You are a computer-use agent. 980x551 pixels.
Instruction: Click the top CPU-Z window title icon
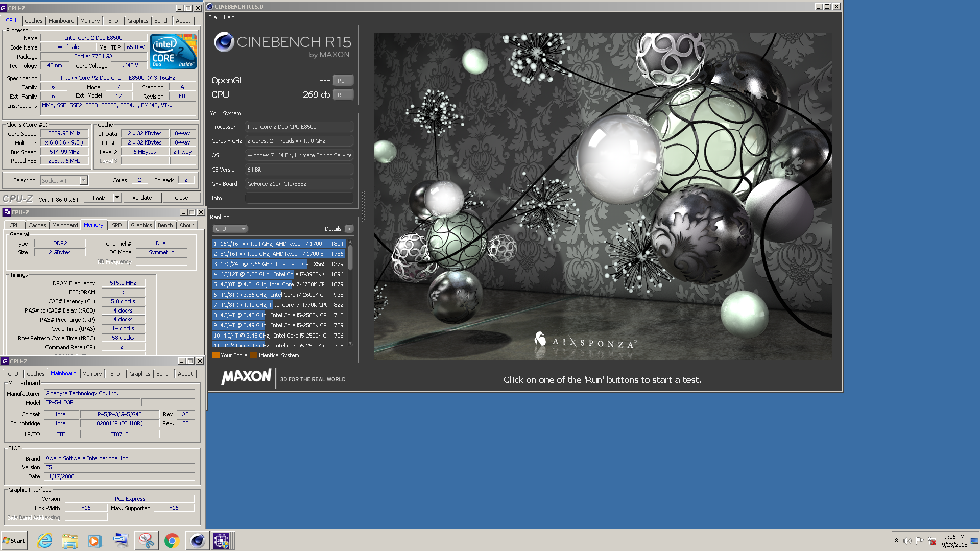click(4, 8)
